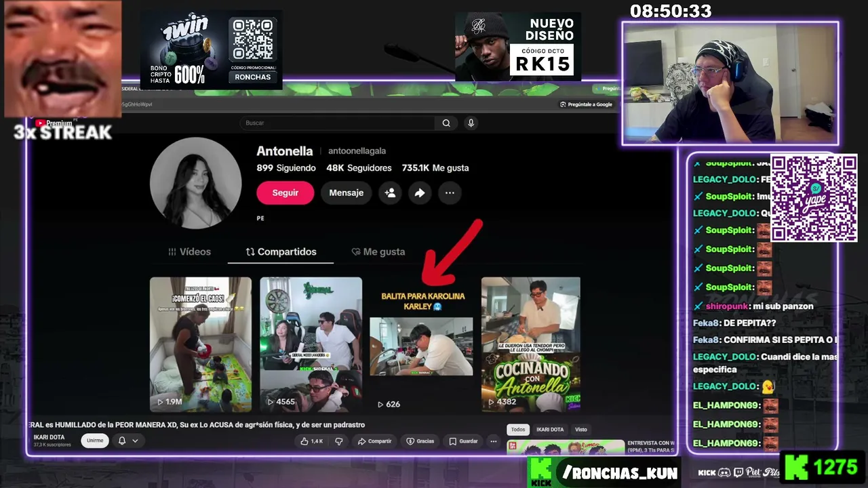
Task: Click the YouTube Premium logo
Action: (x=54, y=123)
